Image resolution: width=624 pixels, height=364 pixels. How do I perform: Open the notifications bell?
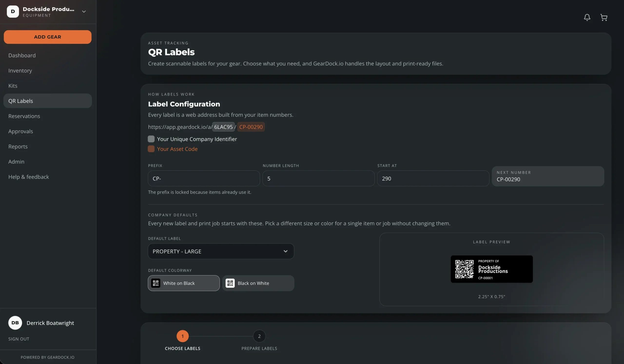587,17
